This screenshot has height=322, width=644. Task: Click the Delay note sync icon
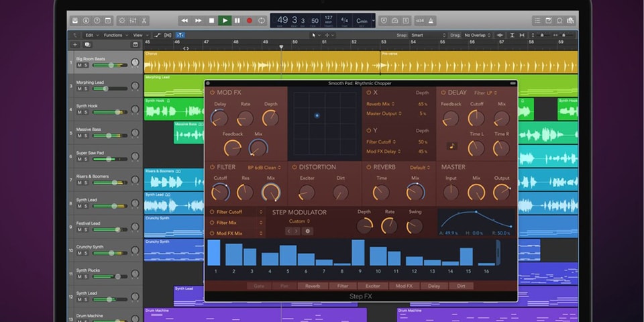point(451,146)
